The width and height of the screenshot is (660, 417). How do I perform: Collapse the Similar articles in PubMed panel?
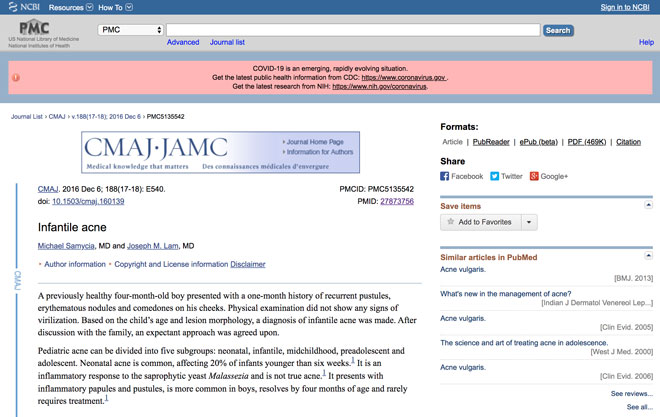pos(649,256)
